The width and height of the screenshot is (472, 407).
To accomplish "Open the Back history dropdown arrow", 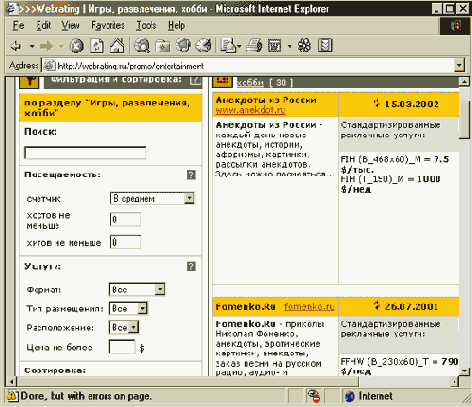I will [x=32, y=46].
